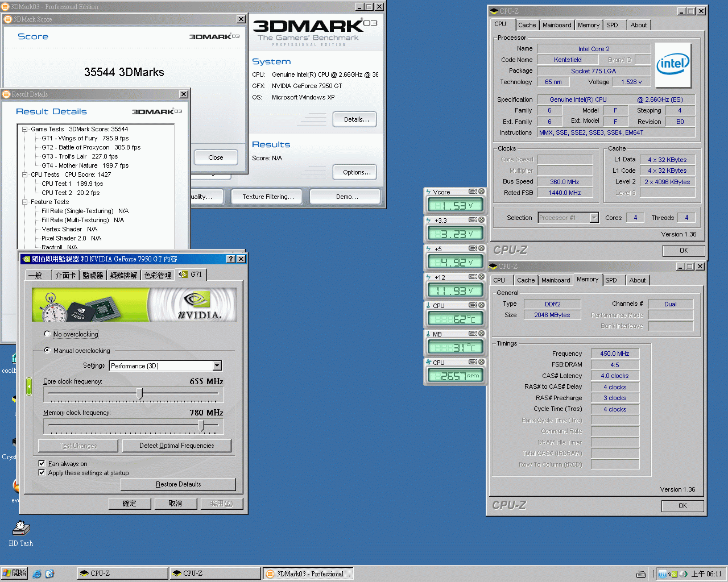Viewport: 728px width, 582px height.
Task: Launch Internet Explorer from quick launch
Action: tap(37, 573)
